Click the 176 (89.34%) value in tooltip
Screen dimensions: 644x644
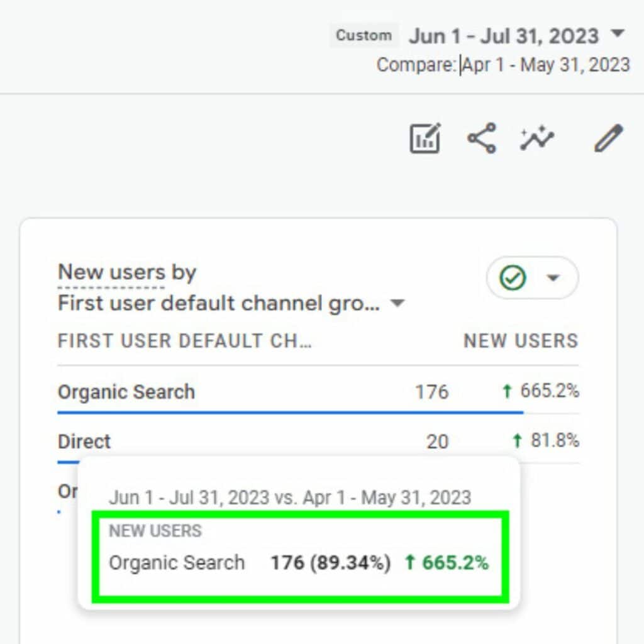tap(330, 562)
